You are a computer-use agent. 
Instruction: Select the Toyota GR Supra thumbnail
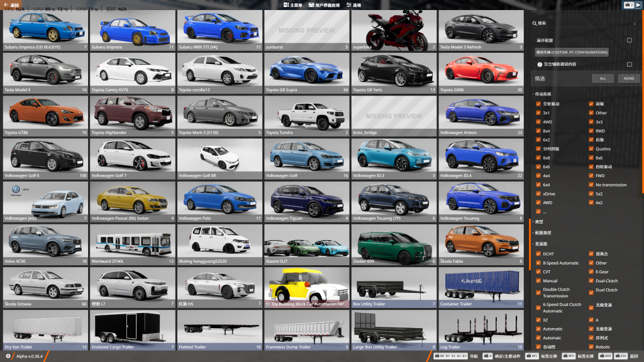tap(307, 73)
